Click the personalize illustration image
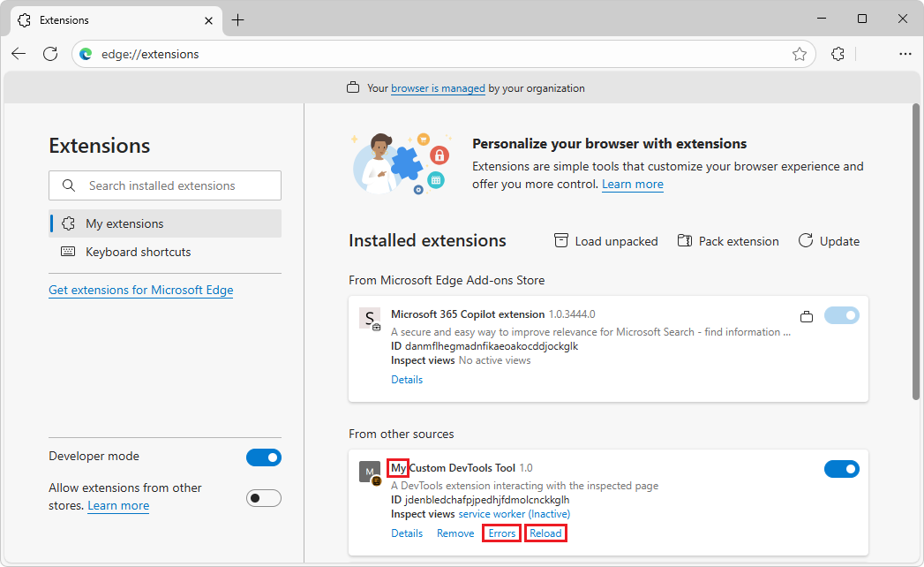Screen dimensions: 924x567 [x=402, y=163]
